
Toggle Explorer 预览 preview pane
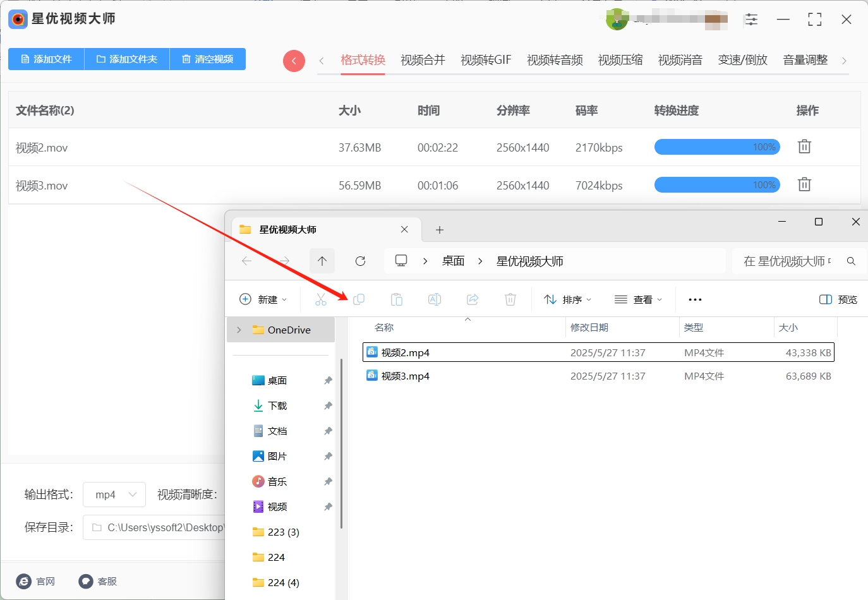pyautogui.click(x=838, y=299)
